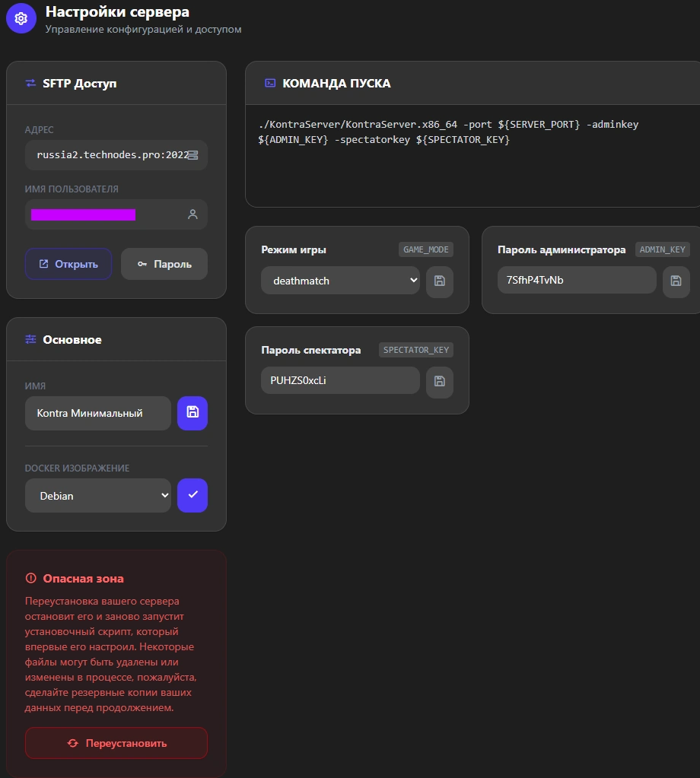The image size is (700, 778).
Task: Click the Опасная зона heading
Action: point(84,579)
